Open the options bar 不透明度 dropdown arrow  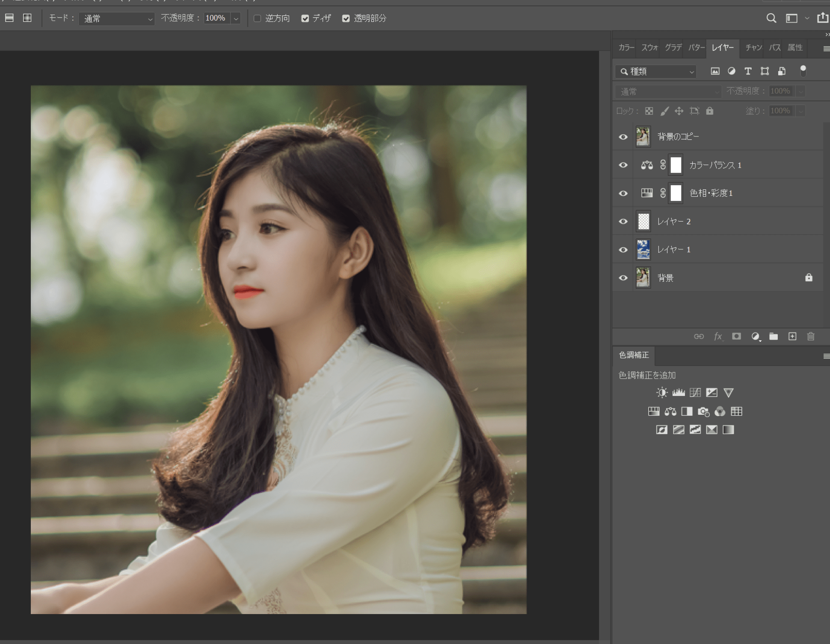(x=236, y=18)
